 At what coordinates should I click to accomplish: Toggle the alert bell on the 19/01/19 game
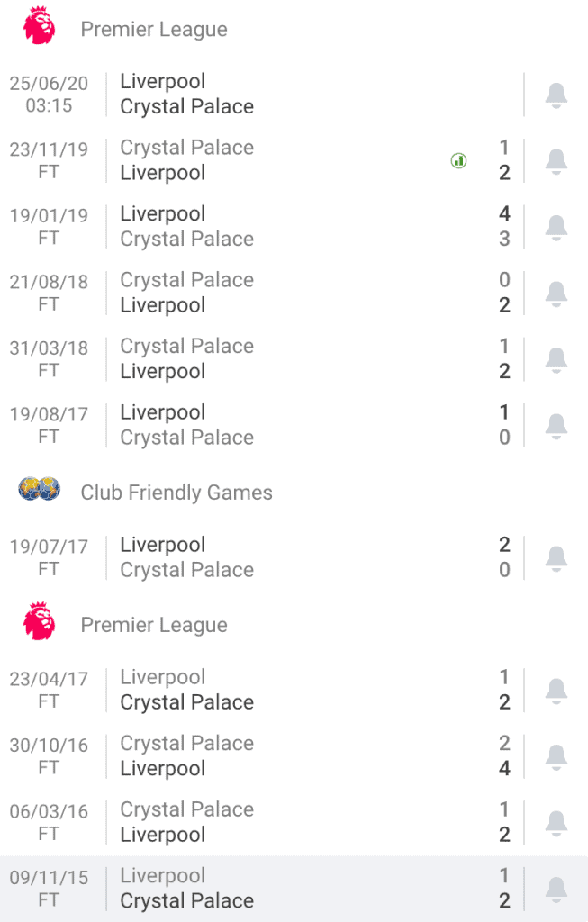tap(556, 226)
